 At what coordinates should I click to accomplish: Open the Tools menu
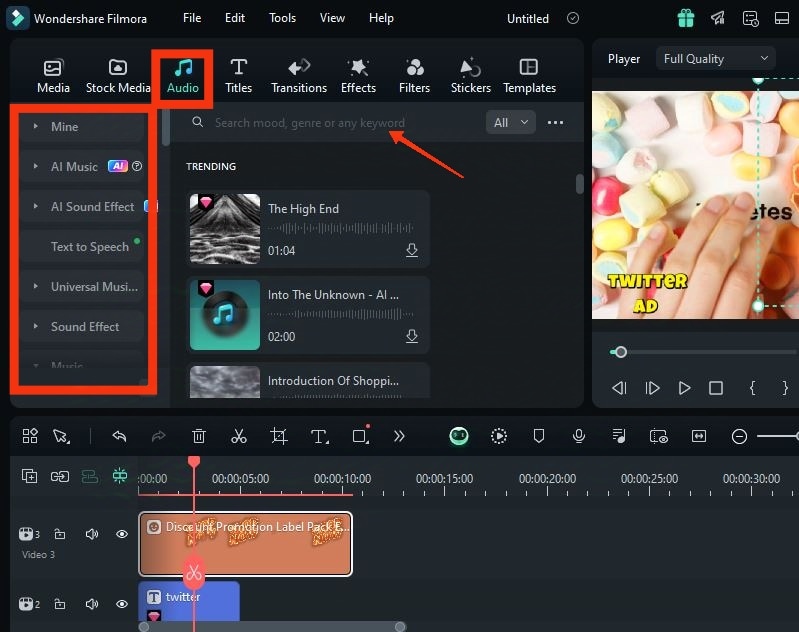tap(282, 18)
